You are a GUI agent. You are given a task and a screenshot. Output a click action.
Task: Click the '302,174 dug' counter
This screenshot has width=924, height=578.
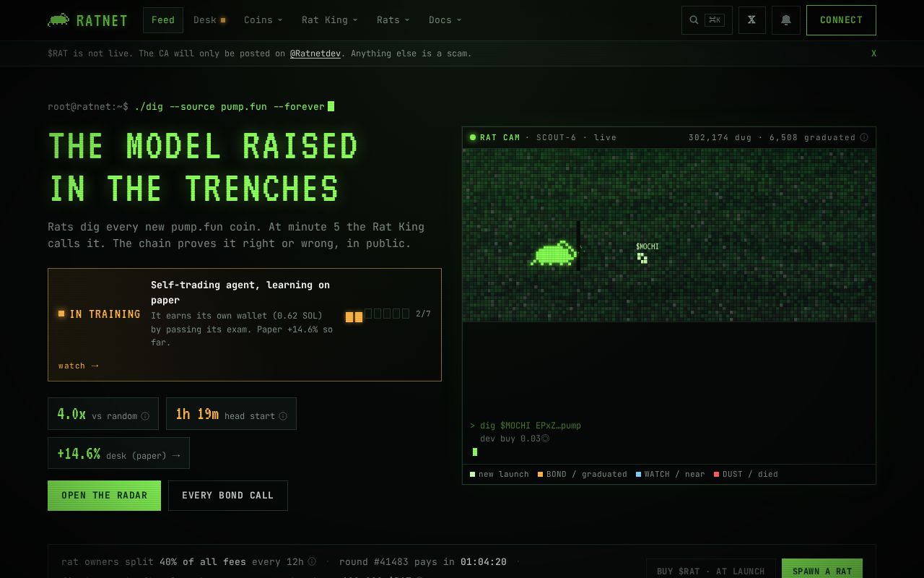720,137
